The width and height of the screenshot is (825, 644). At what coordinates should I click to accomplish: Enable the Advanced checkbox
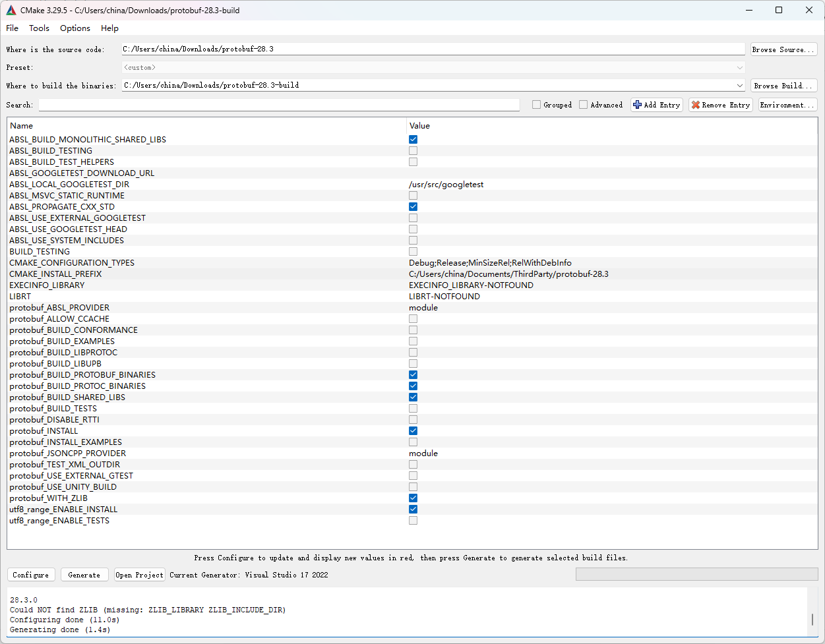[583, 104]
